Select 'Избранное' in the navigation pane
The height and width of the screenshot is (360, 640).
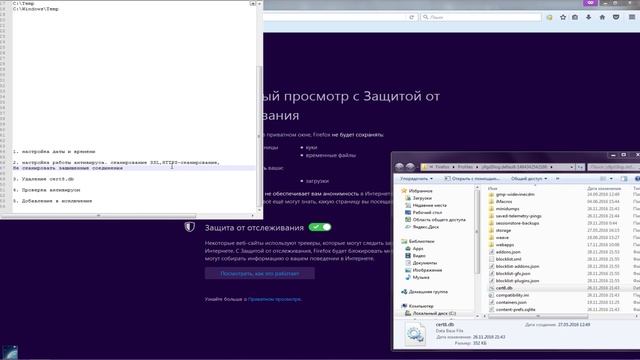(420, 191)
